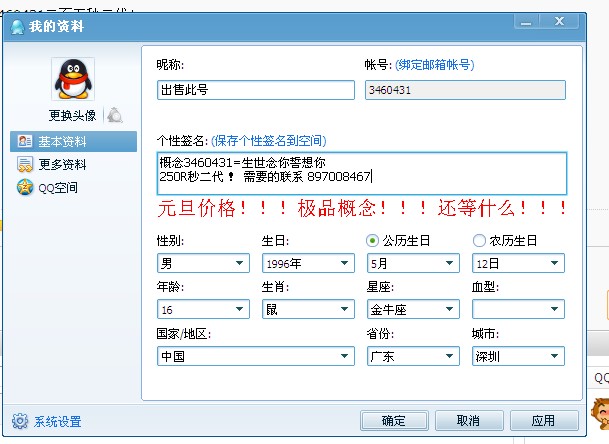Open the 系统设置 system settings link

point(57,421)
